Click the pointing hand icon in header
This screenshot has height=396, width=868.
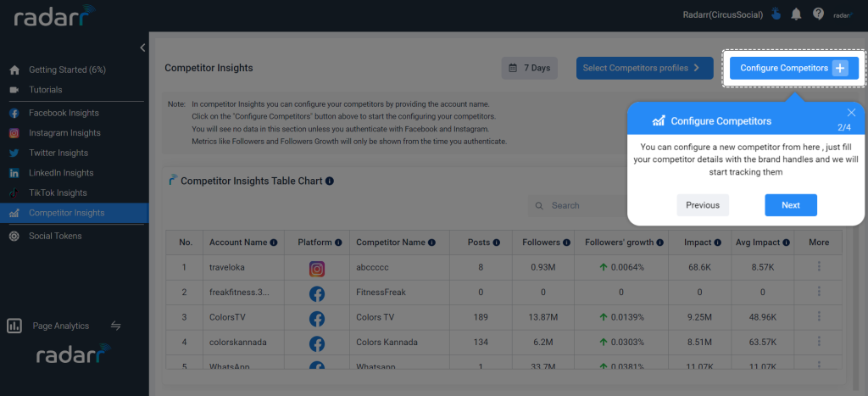[776, 14]
